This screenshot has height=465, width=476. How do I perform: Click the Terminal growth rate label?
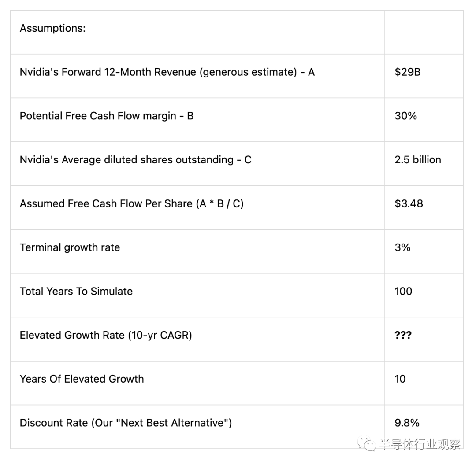point(70,247)
